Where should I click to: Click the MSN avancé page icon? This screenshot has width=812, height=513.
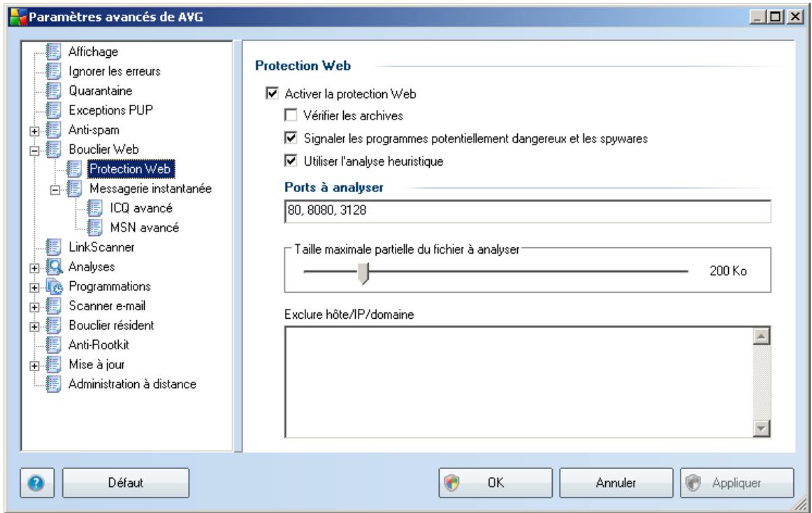[95, 227]
